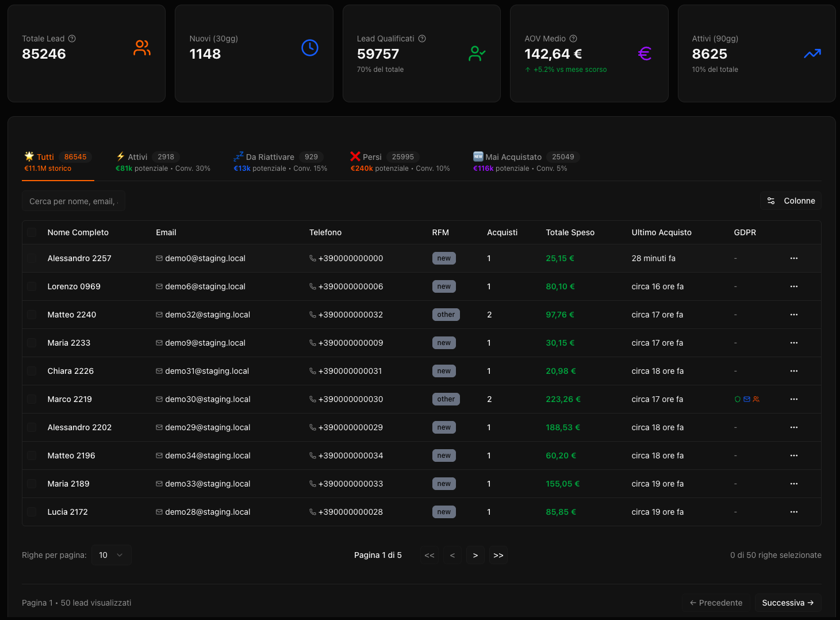Toggle the select-all checkbox in the table header
Viewport: 840px width, 620px height.
(x=32, y=232)
